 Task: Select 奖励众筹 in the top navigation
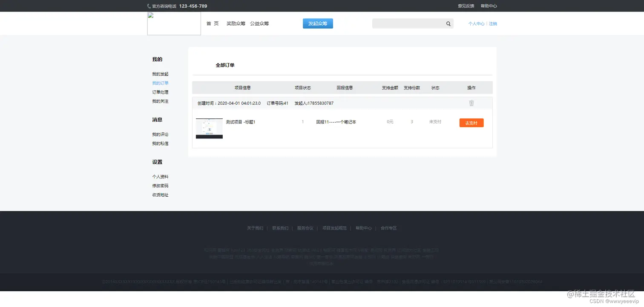pos(236,23)
